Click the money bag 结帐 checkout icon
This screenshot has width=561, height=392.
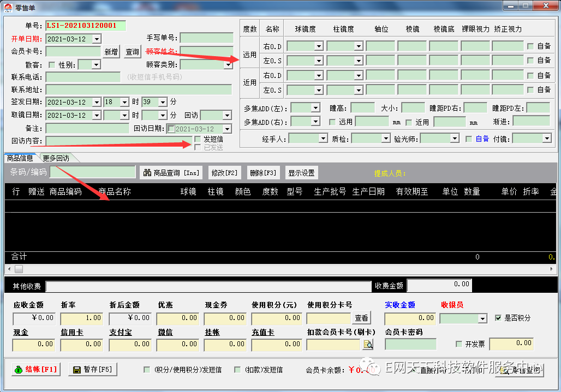point(19,370)
